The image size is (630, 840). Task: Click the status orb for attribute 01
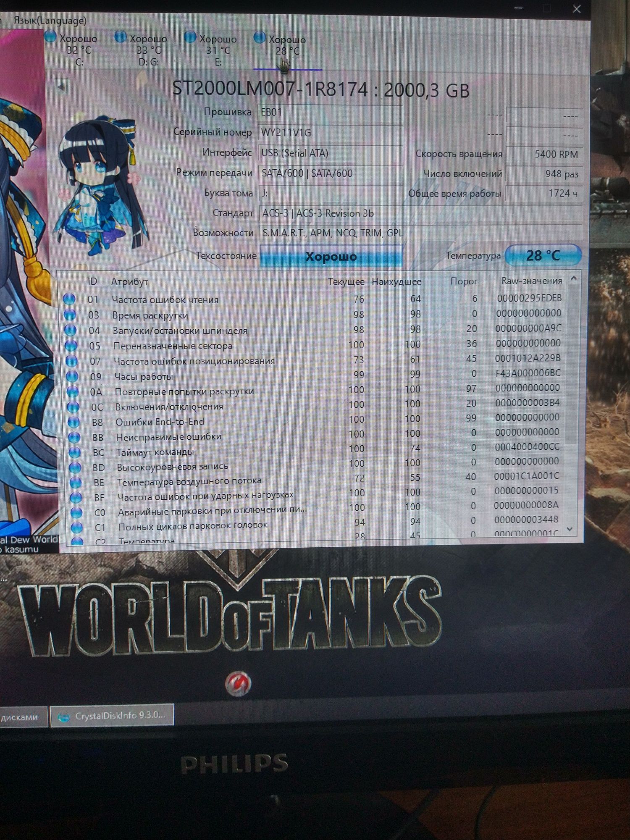[69, 299]
